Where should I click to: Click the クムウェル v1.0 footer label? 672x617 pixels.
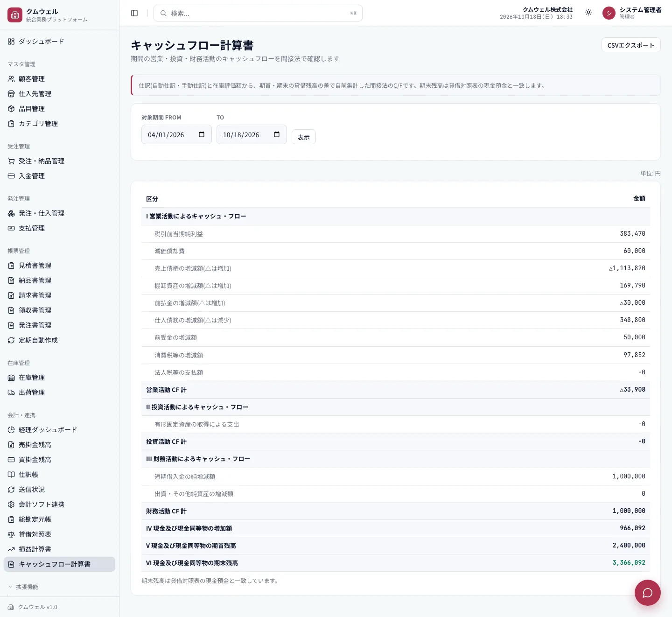click(37, 607)
